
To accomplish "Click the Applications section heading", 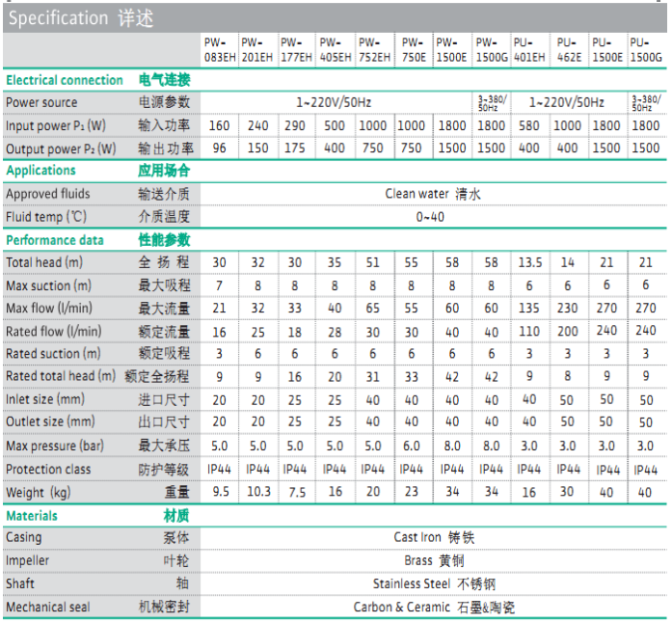I will click(x=41, y=171).
